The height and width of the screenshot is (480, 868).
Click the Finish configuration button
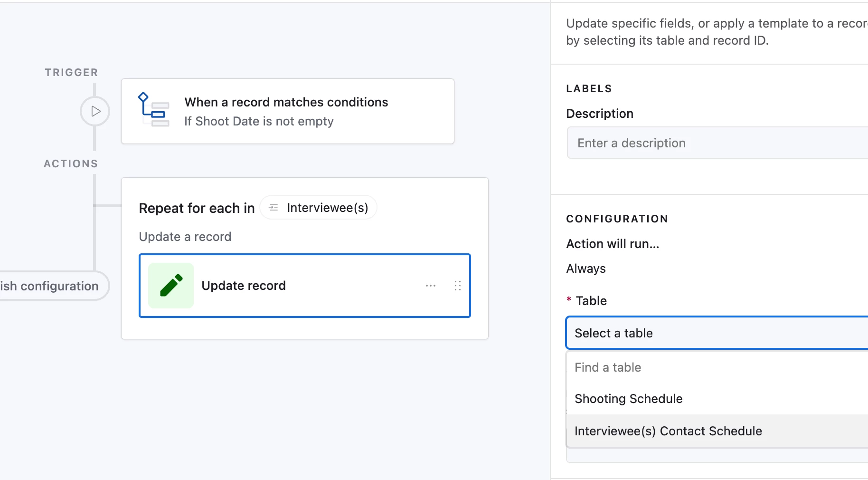(52, 286)
